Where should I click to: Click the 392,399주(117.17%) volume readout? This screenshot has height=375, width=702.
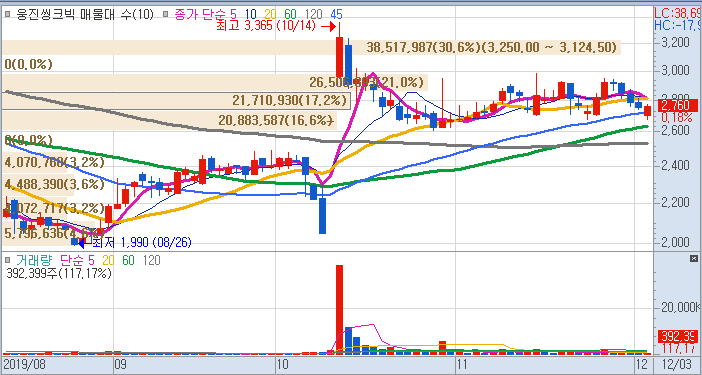(x=59, y=273)
